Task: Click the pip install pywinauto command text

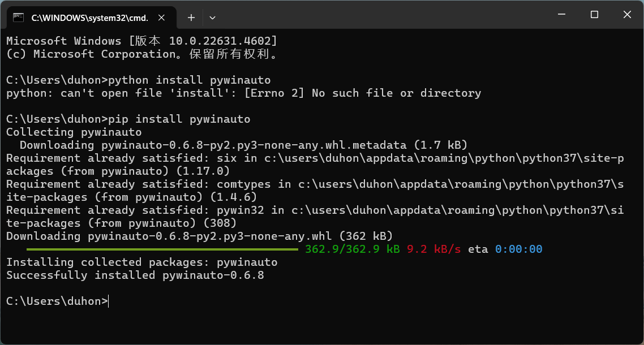Action: (x=179, y=119)
